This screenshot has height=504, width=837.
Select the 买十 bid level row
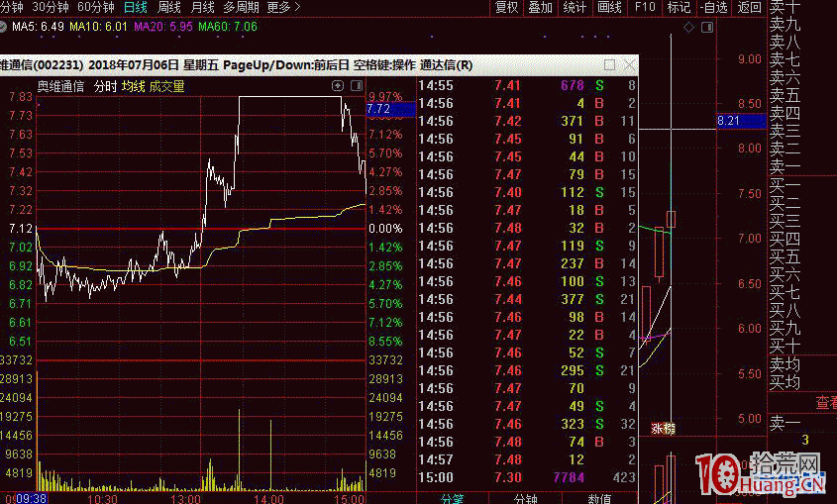click(785, 347)
